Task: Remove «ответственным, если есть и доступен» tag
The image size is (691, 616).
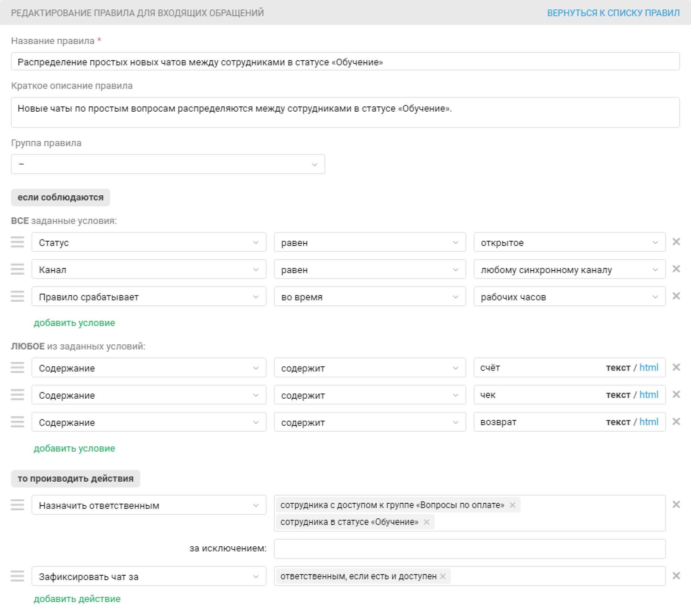Action: point(443,576)
